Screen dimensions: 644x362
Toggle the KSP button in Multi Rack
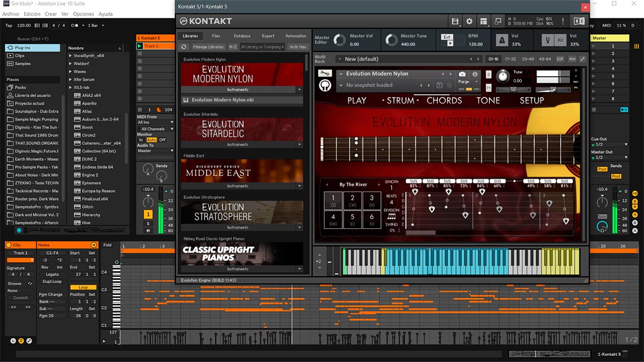click(560, 59)
